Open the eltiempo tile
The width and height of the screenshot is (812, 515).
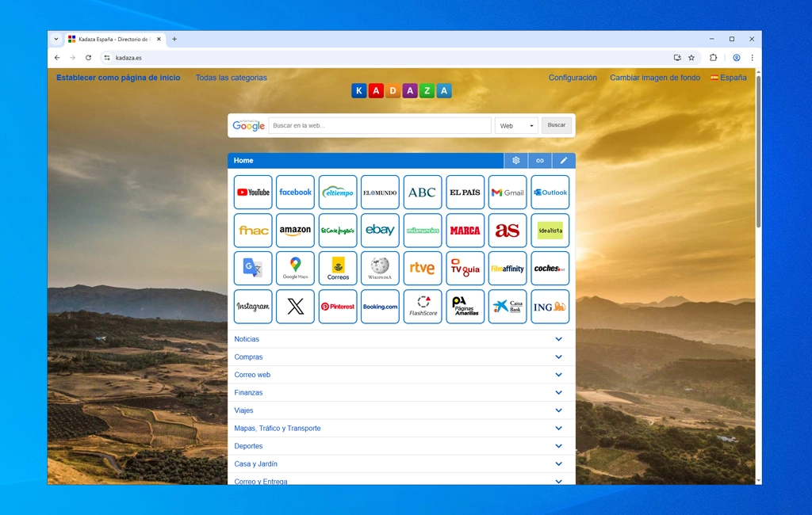coord(338,192)
